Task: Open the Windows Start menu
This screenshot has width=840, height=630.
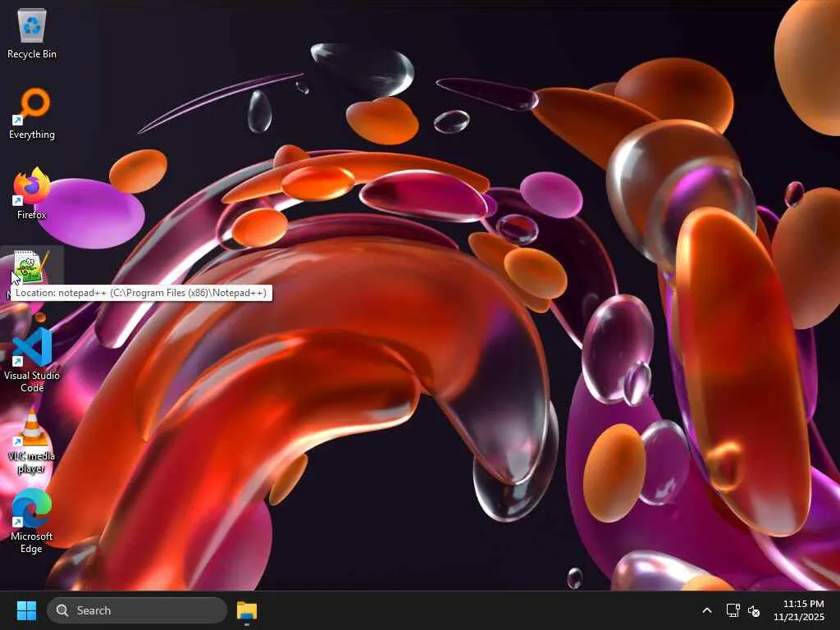Action: tap(26, 610)
